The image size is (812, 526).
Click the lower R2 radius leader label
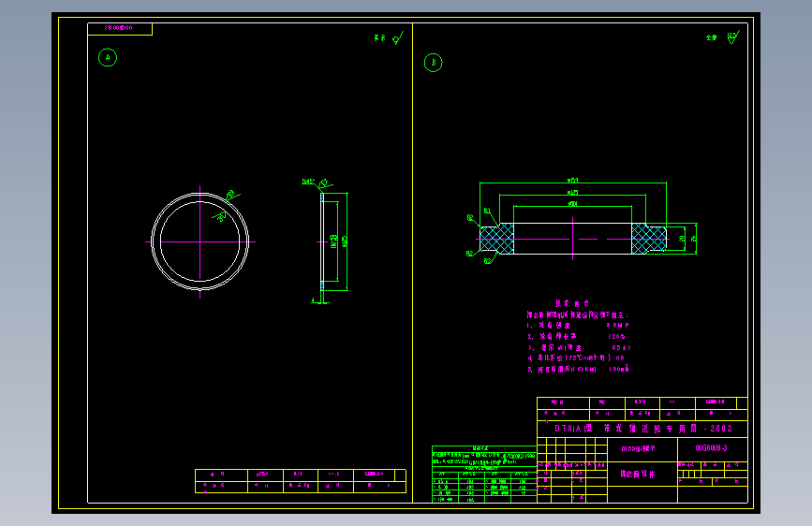point(470,254)
